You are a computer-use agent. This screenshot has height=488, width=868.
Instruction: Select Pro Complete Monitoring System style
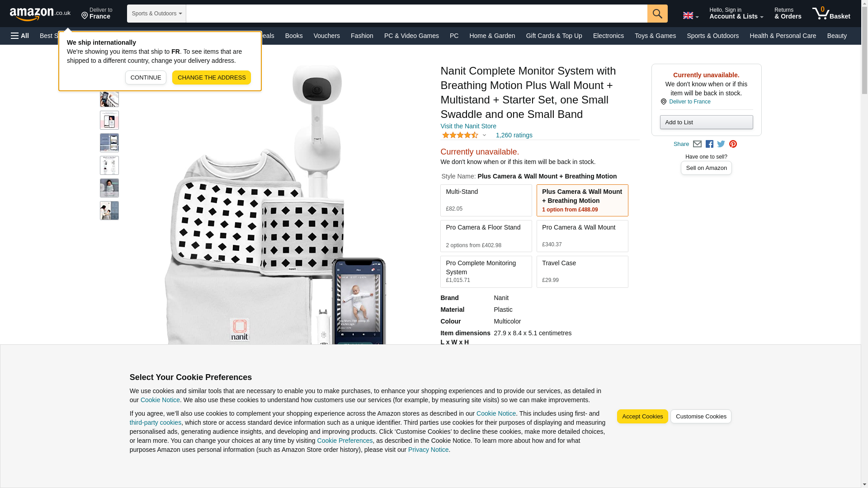pos(486,272)
